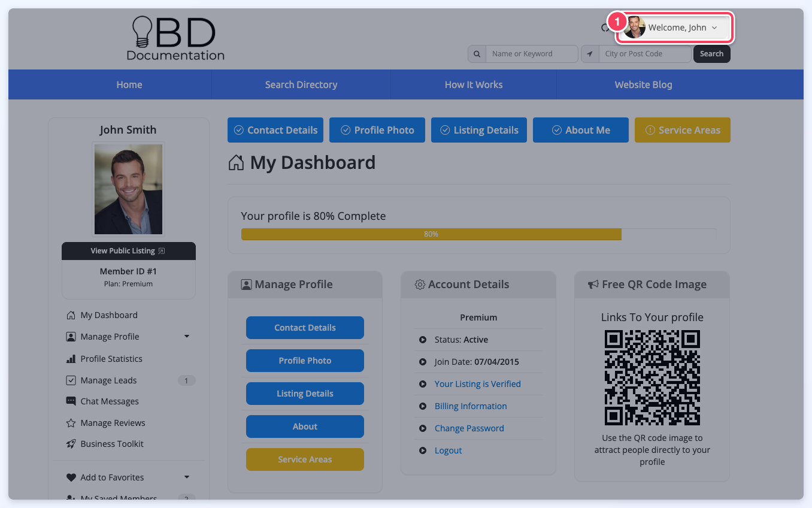The height and width of the screenshot is (508, 812).
Task: Focus the City or Post Code field
Action: (x=645, y=54)
